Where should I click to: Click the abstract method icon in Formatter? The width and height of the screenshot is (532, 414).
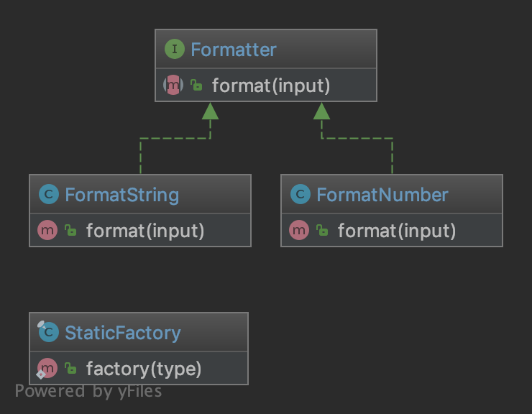tap(174, 86)
